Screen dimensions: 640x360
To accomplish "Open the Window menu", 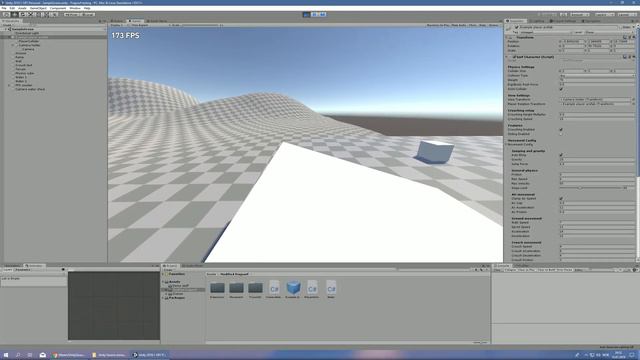I will 75,8.
